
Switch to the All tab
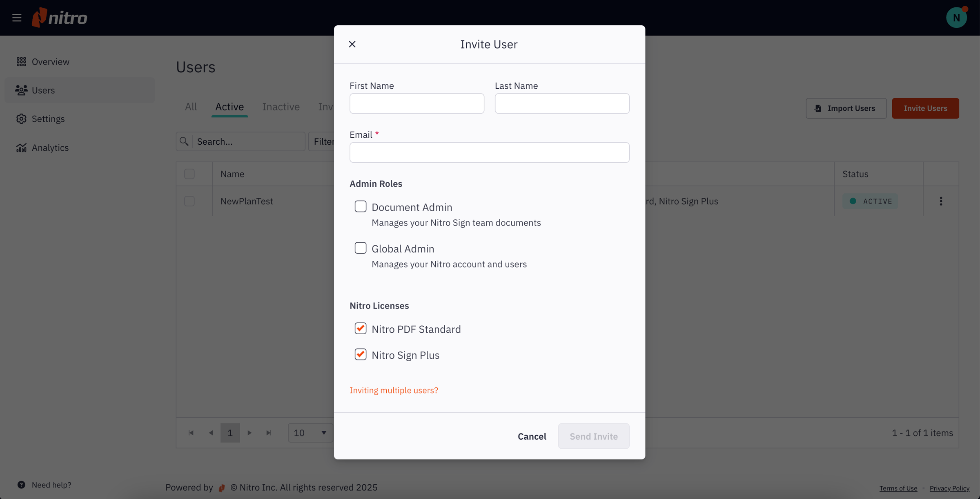pyautogui.click(x=190, y=107)
